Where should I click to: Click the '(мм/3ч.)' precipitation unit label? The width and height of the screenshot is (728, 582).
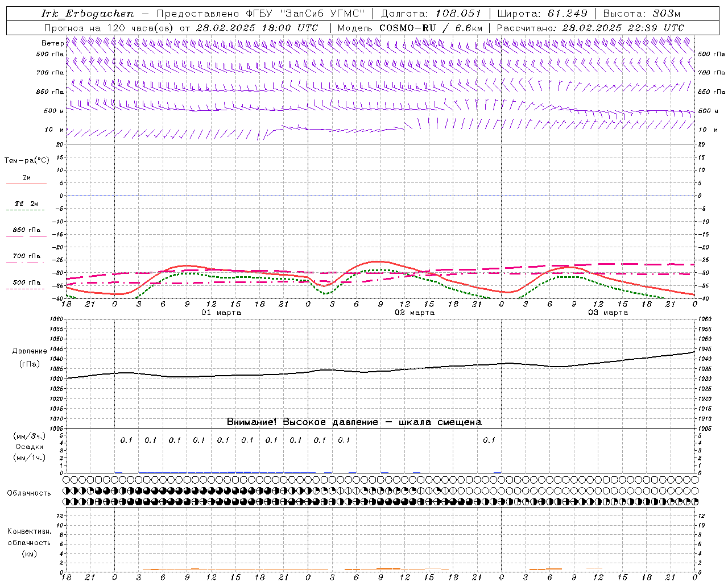[29, 436]
